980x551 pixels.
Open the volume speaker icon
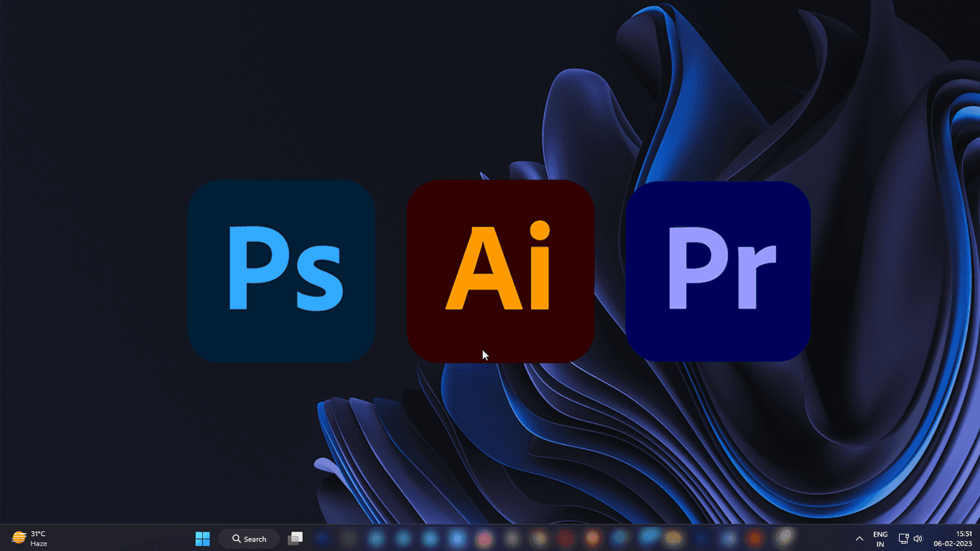point(918,539)
